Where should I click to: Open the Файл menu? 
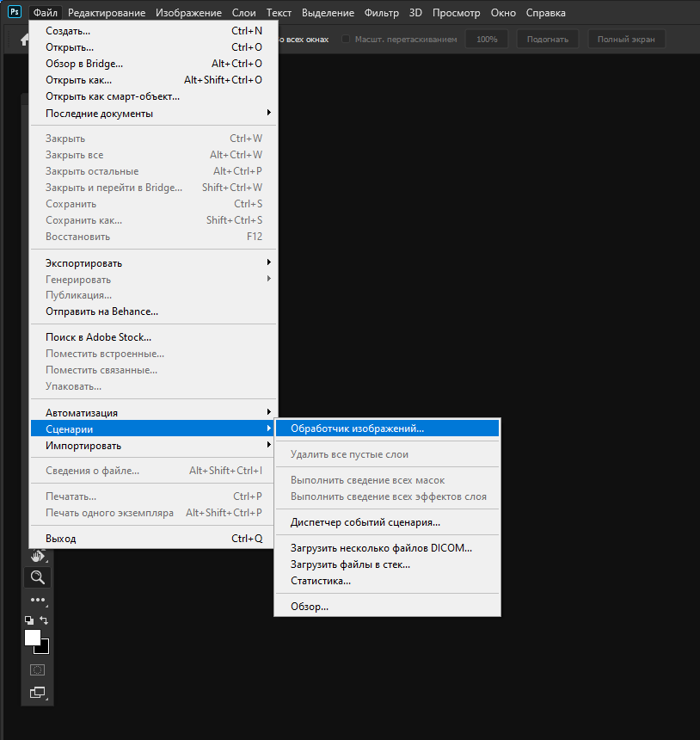point(46,13)
